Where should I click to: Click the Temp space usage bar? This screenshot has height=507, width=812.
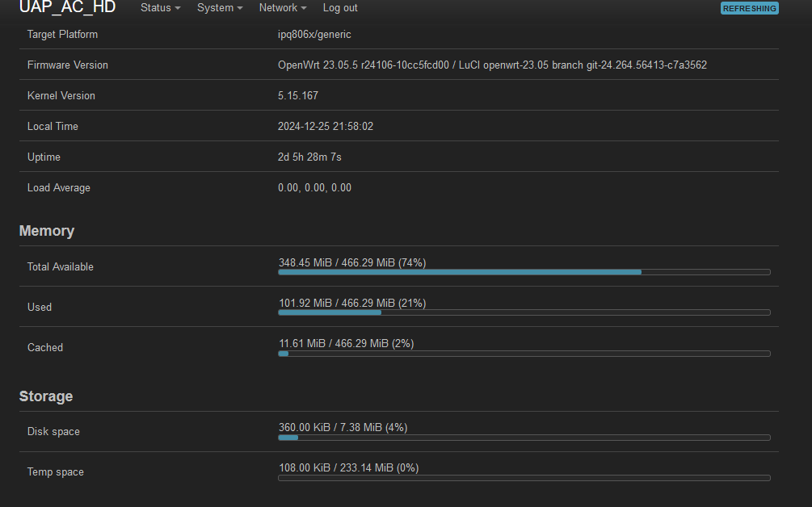(524, 478)
